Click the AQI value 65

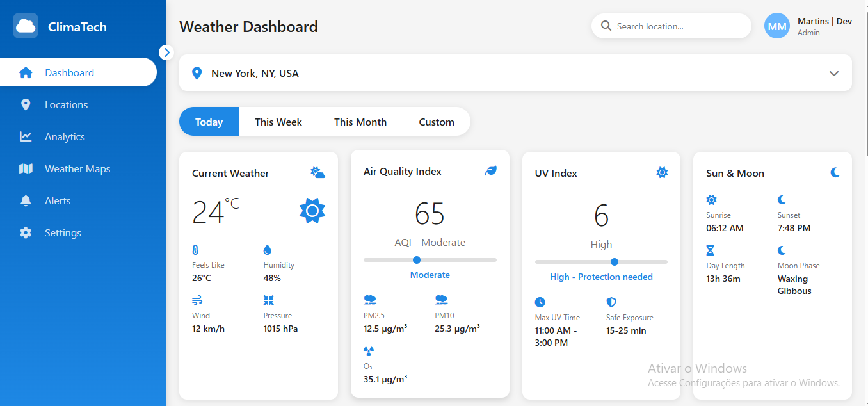click(430, 214)
